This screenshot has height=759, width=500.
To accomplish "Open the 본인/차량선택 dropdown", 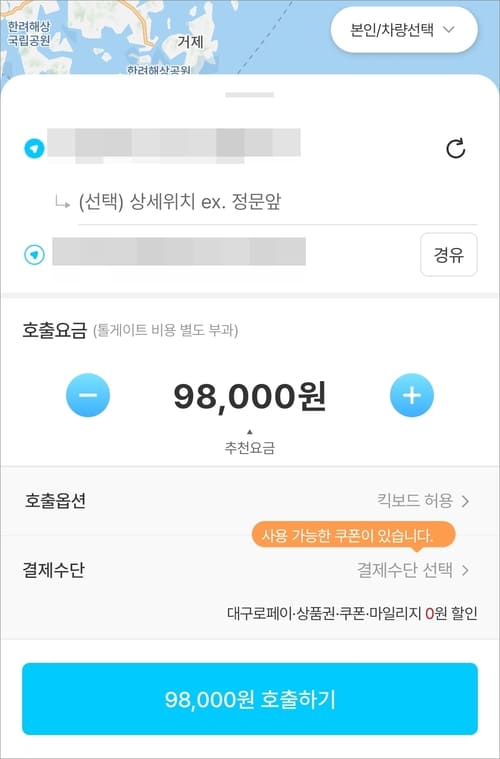I will point(404,30).
